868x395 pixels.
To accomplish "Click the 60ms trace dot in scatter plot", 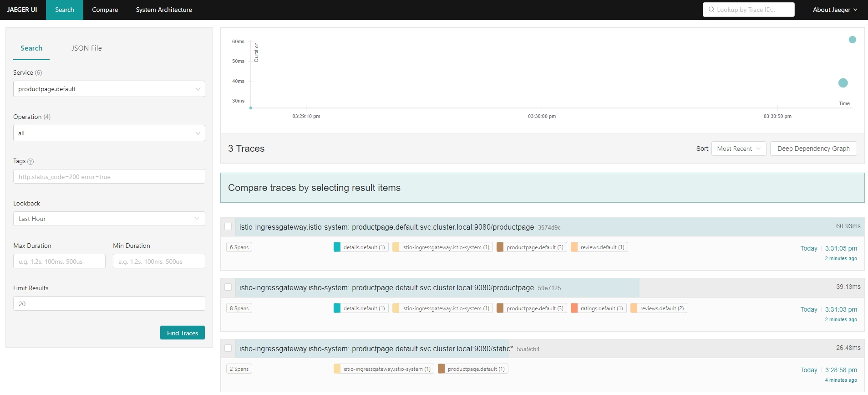I will (x=853, y=40).
